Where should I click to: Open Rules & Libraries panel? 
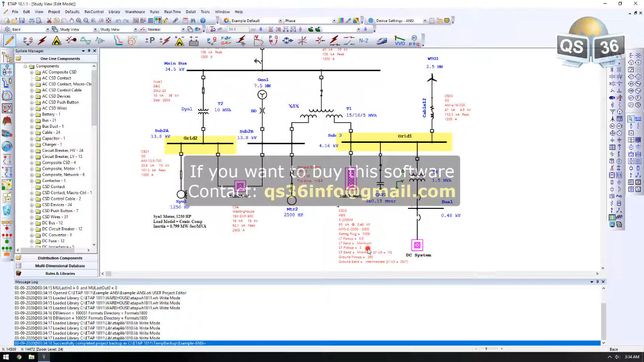pyautogui.click(x=56, y=273)
